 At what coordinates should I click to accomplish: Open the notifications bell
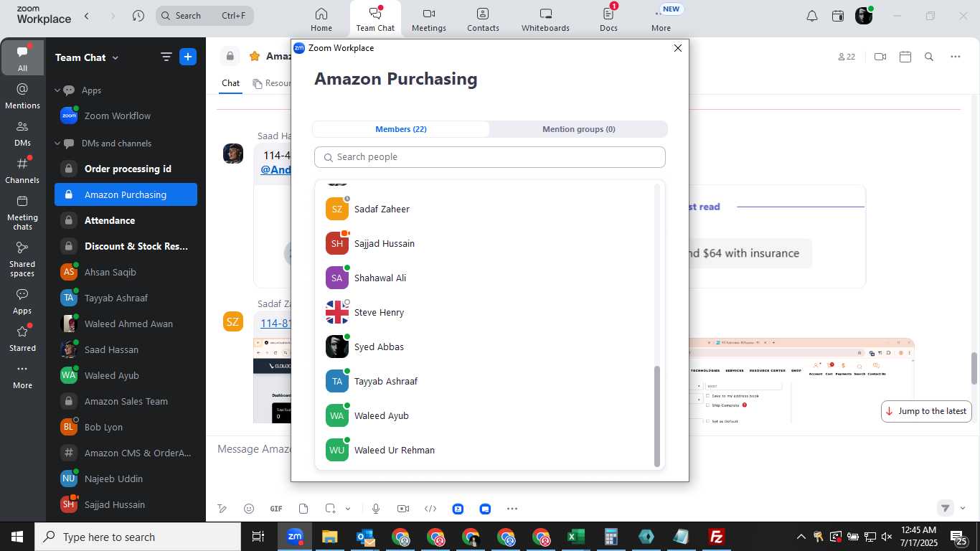point(812,16)
